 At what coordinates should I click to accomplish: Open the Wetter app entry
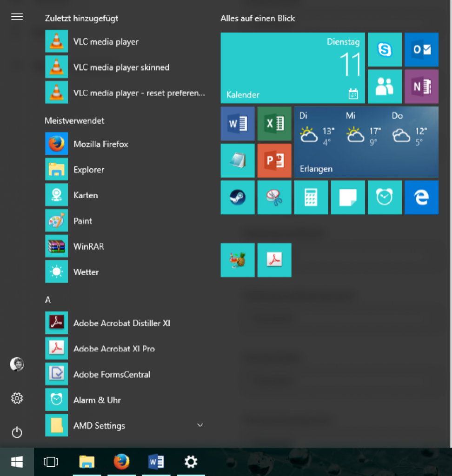[x=126, y=271]
